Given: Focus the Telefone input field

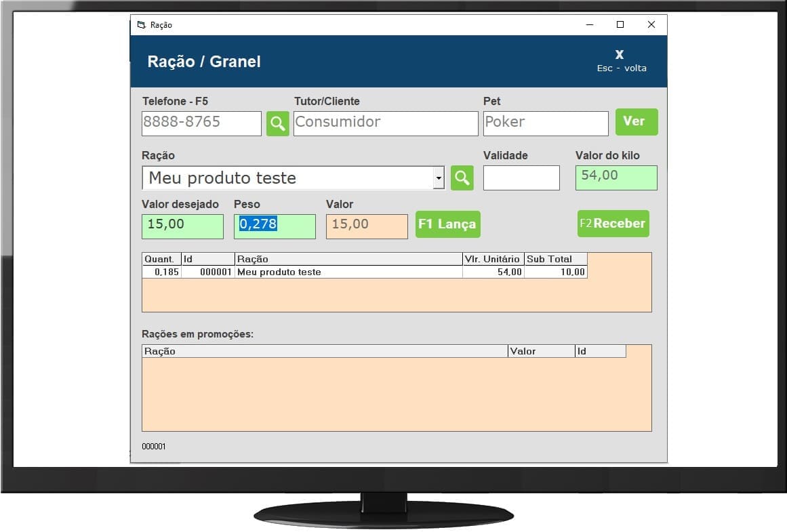Looking at the screenshot, I should tap(201, 123).
